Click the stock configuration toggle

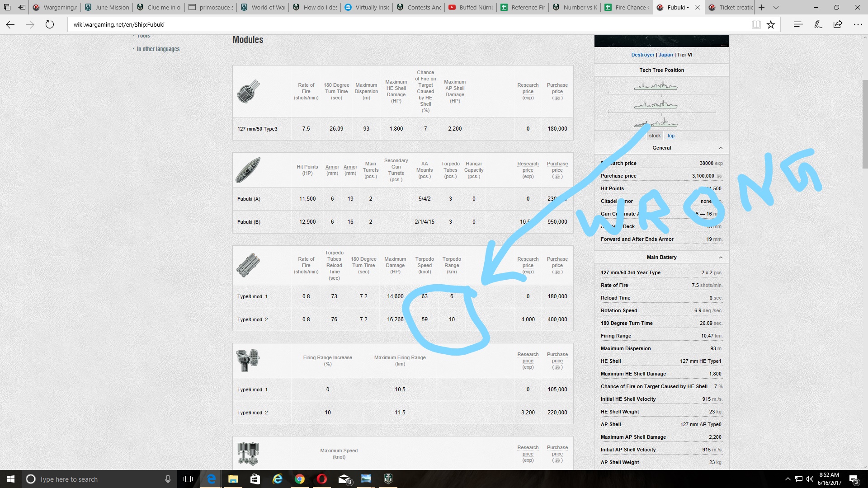tap(655, 135)
